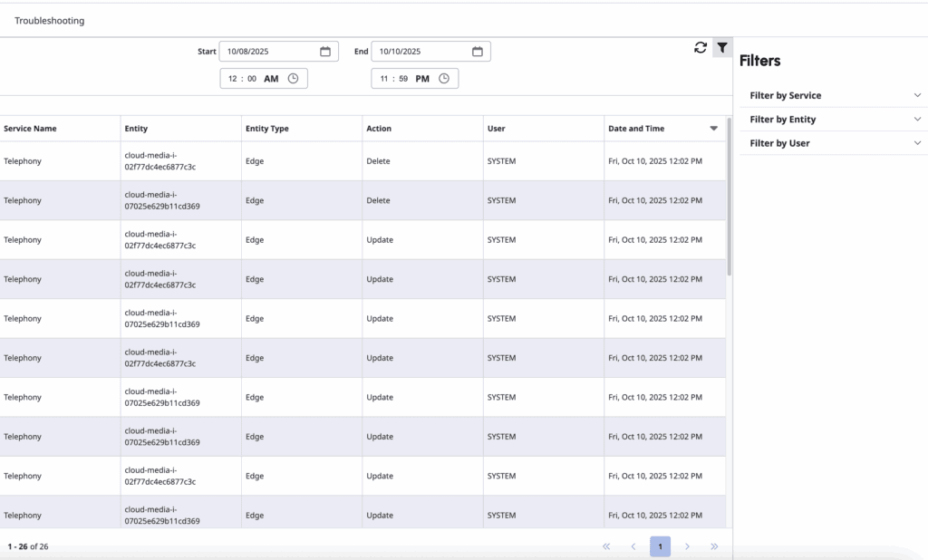Open the end time clock icon
The width and height of the screenshot is (928, 560).
[443, 78]
